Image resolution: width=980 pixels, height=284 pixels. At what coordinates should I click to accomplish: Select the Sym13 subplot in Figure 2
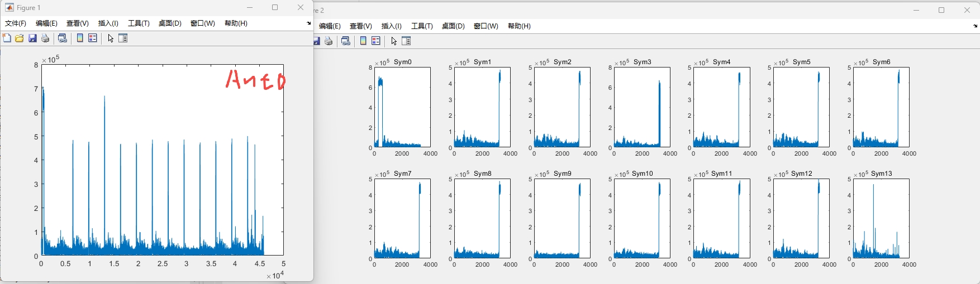(x=881, y=219)
